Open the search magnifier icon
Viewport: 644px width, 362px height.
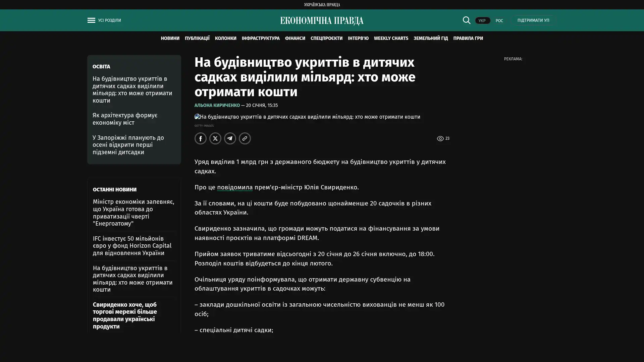[466, 20]
